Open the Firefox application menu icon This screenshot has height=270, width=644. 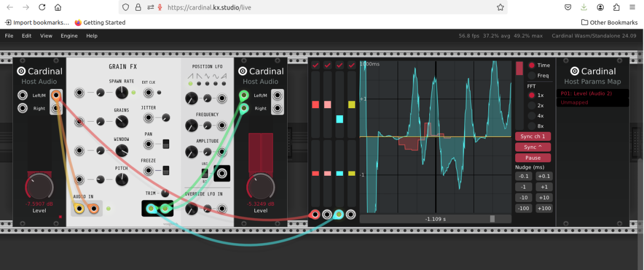[x=632, y=7]
